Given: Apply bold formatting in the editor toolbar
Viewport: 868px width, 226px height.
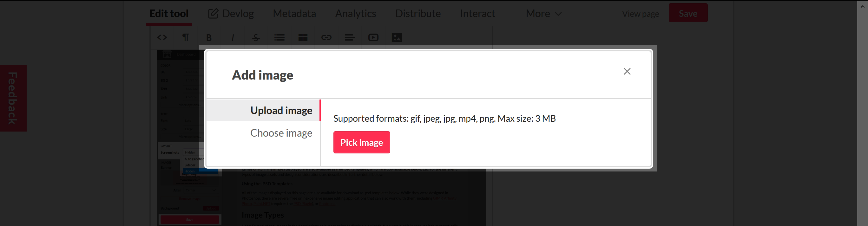Looking at the screenshot, I should coord(209,37).
